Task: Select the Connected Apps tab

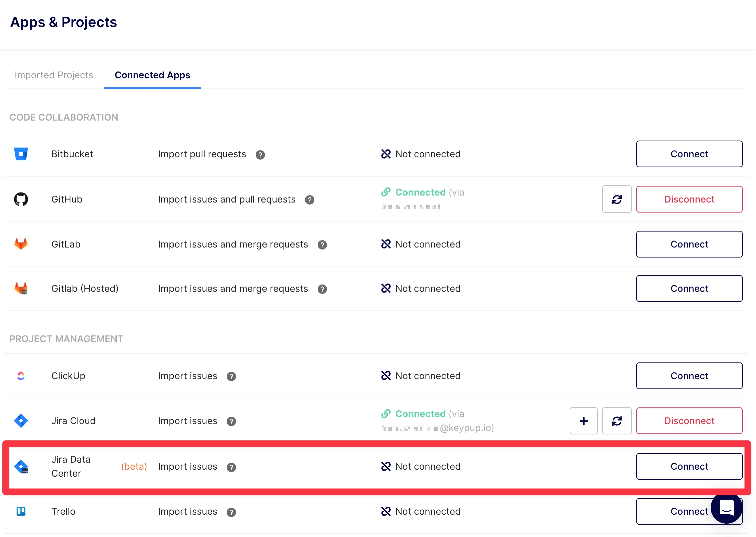Action: (x=152, y=75)
